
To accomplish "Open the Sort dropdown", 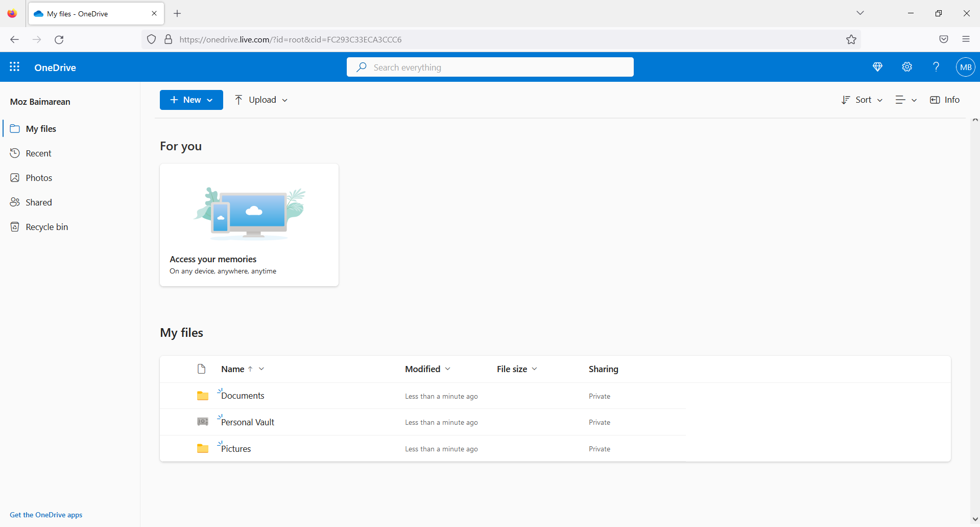I will pyautogui.click(x=862, y=100).
